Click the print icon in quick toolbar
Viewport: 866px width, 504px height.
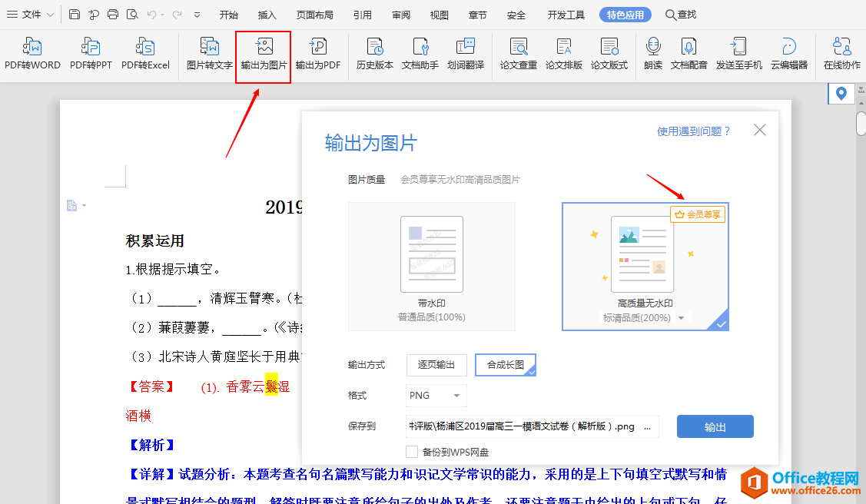click(x=113, y=15)
